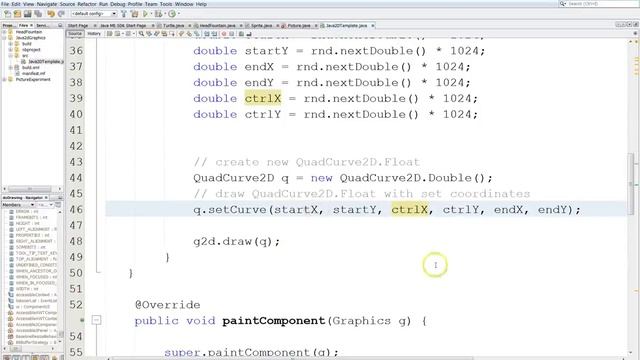The height and width of the screenshot is (360, 640).
Task: Click the Stop Macro Recording icon
Action: pyautogui.click(x=231, y=33)
